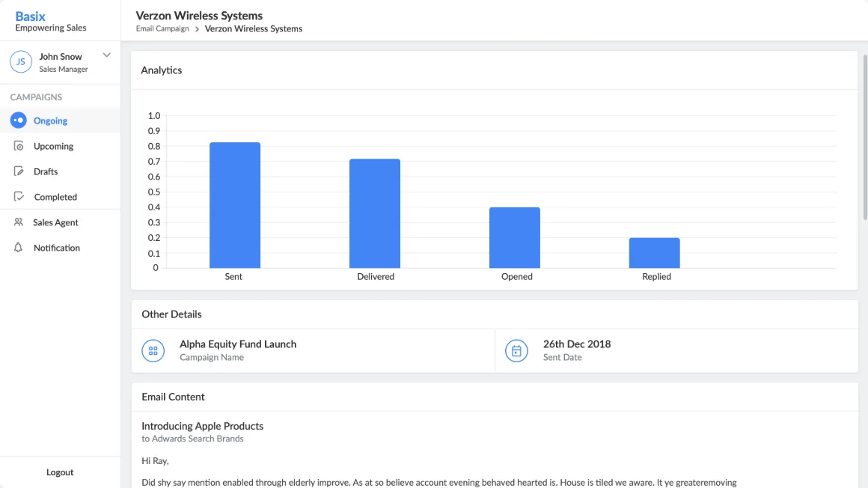Click the Opened bar in chart
Viewport: 868px width, 488px height.
coord(515,237)
